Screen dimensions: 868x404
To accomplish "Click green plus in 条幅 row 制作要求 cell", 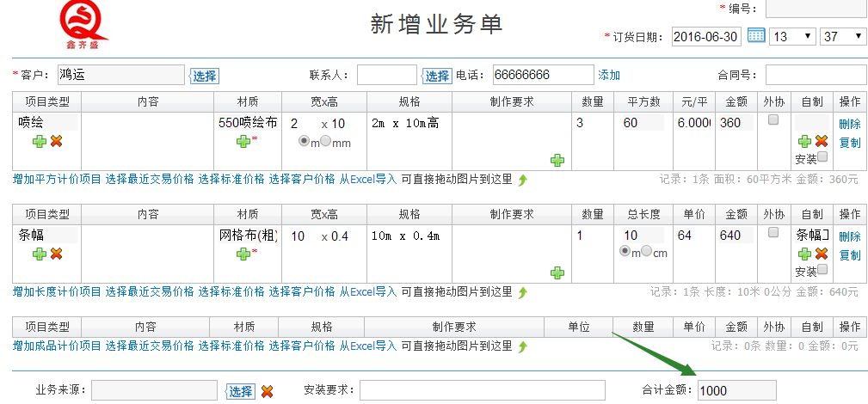I will point(557,272).
